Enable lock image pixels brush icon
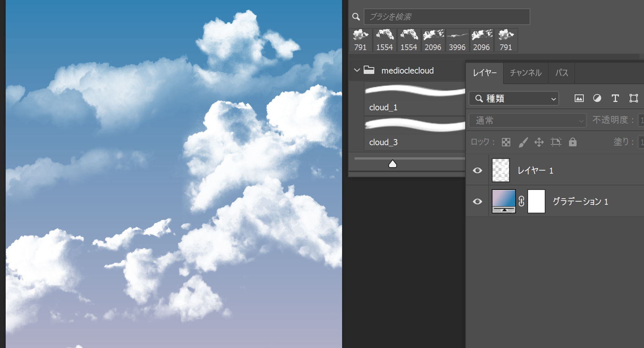 pos(523,142)
